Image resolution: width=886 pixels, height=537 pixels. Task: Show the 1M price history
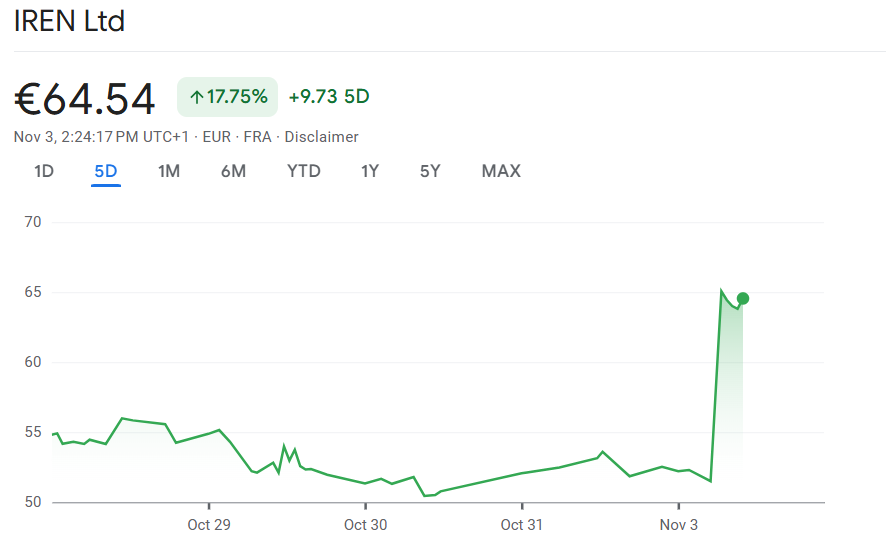tap(169, 171)
